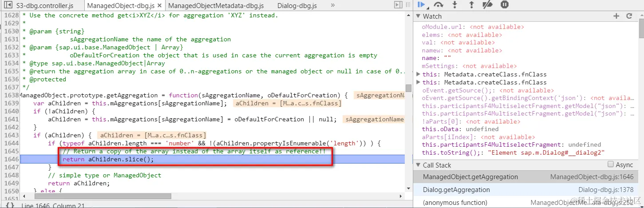The width and height of the screenshot is (644, 208).
Task: Select the 'mSettings' watch expression
Action: [x=469, y=66]
